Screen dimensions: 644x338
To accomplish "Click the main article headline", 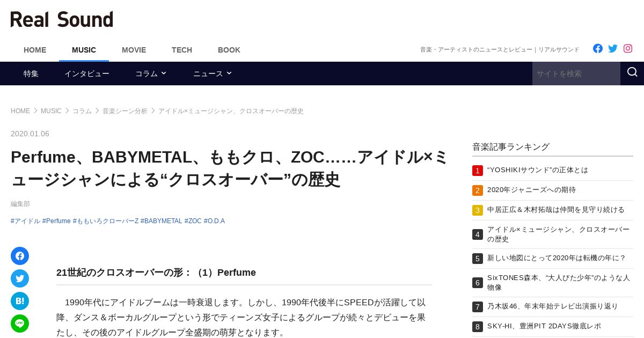I will pyautogui.click(x=230, y=168).
